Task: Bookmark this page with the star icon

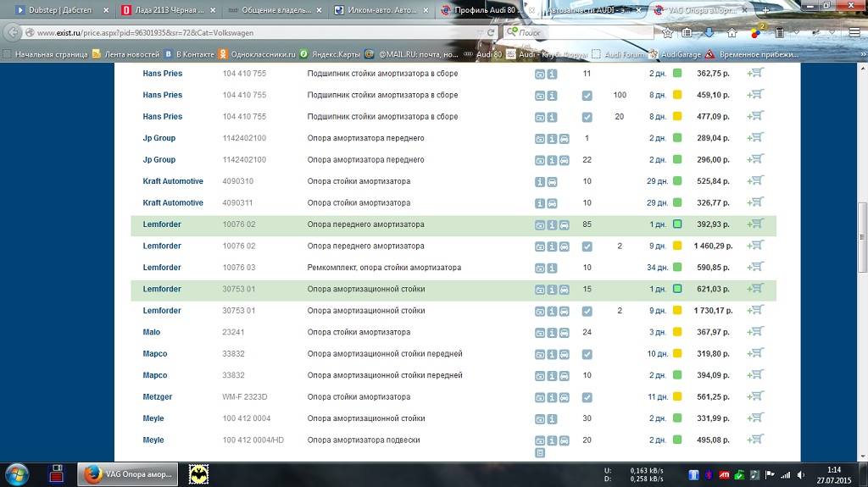Action: 668,33
